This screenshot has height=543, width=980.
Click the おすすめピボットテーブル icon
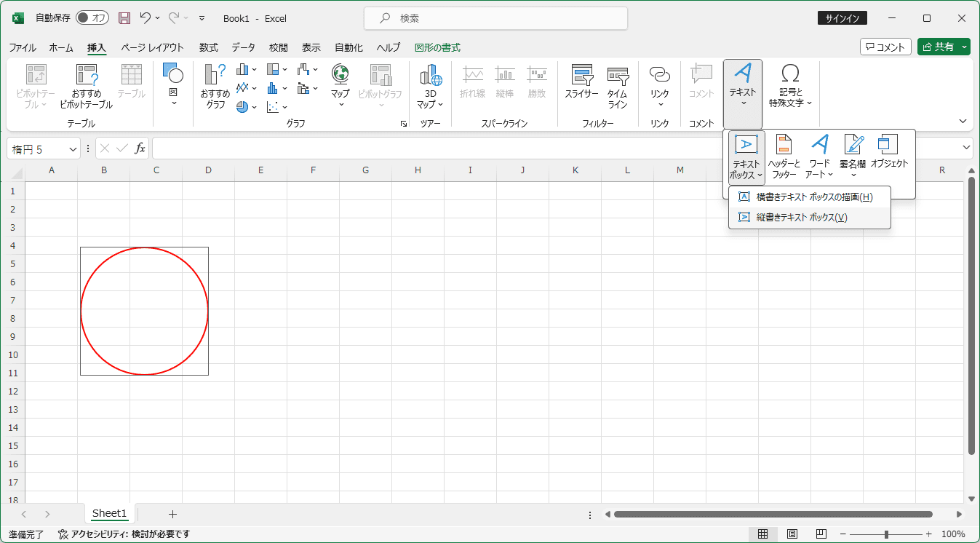87,87
